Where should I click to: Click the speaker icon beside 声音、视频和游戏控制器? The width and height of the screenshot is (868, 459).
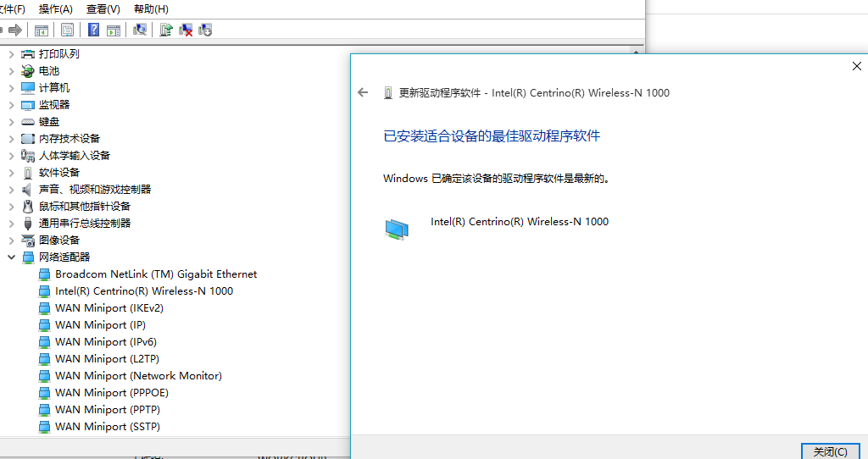tap(26, 190)
